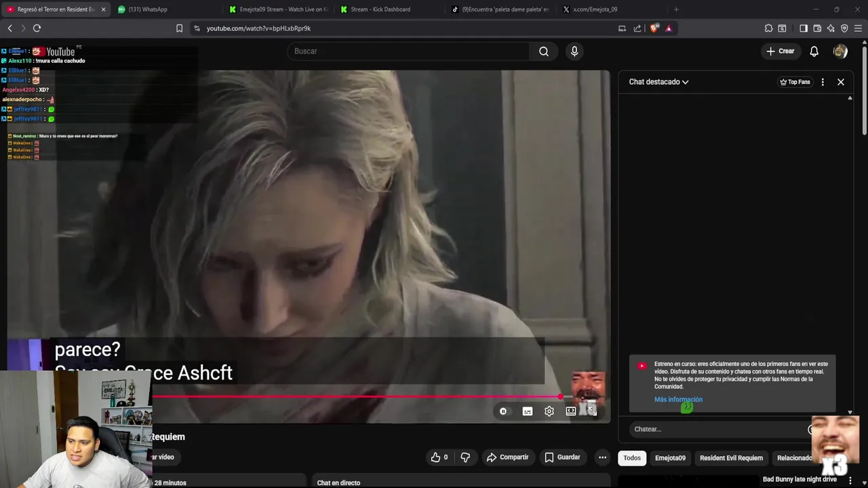Select the Todos filter chip
The width and height of the screenshot is (868, 488).
632,458
